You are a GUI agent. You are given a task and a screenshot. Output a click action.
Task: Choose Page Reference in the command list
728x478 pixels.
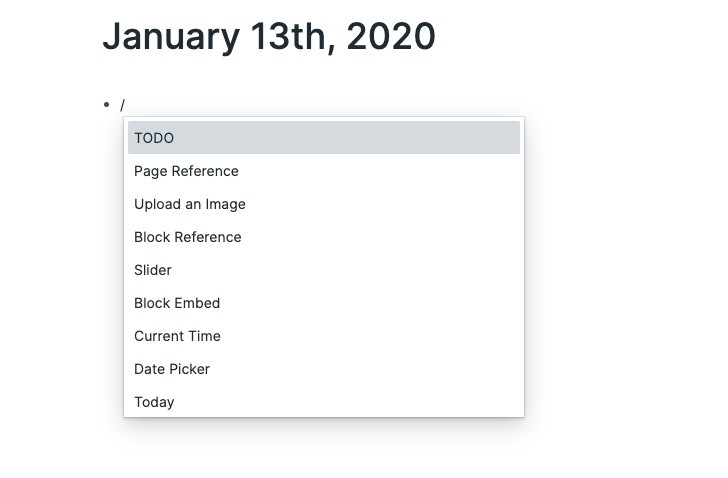click(x=186, y=171)
